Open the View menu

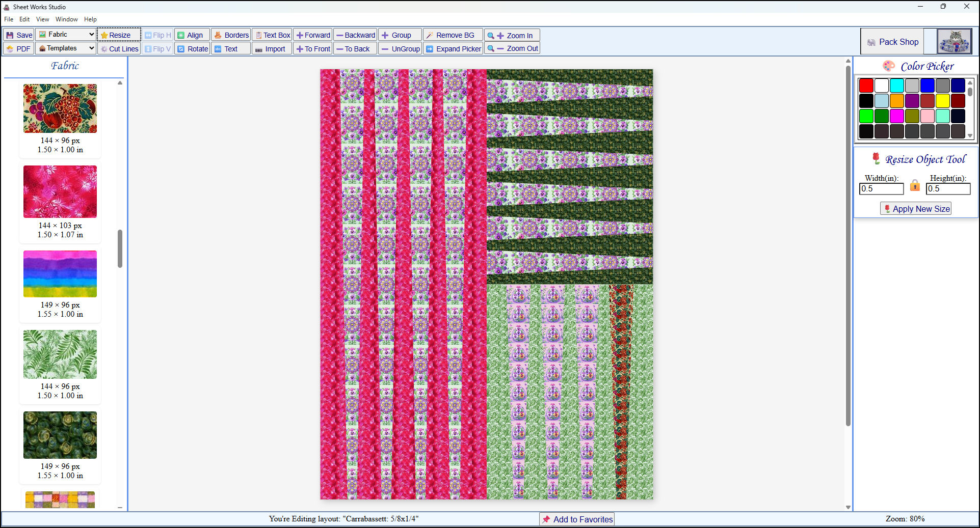[42, 19]
